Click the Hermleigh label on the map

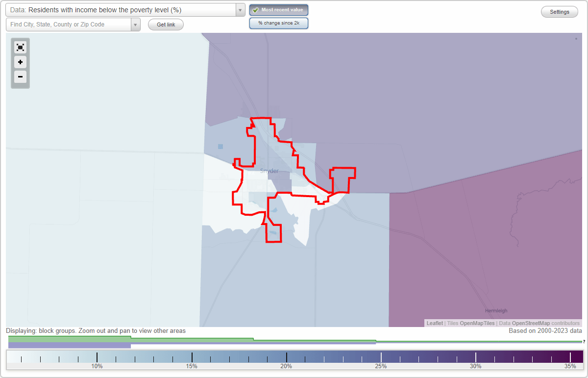click(496, 310)
